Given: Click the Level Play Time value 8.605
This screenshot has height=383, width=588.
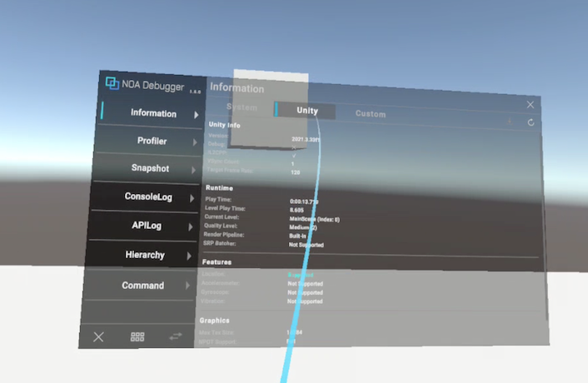Looking at the screenshot, I should pyautogui.click(x=296, y=211).
